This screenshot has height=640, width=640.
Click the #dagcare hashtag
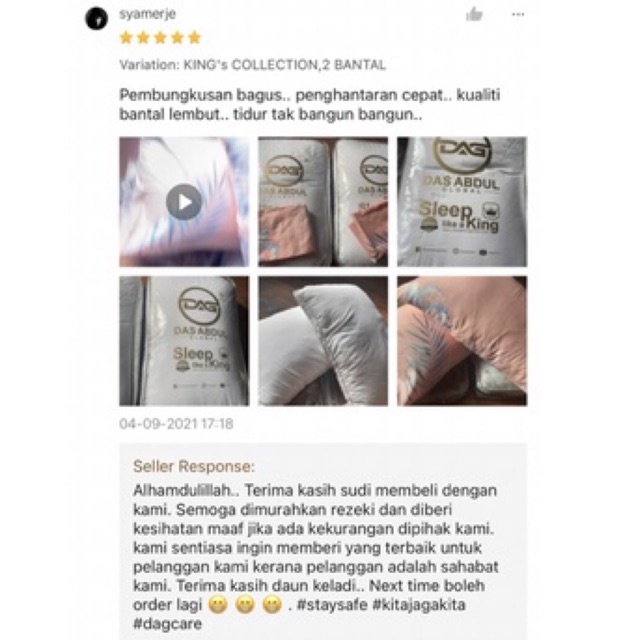tap(167, 624)
